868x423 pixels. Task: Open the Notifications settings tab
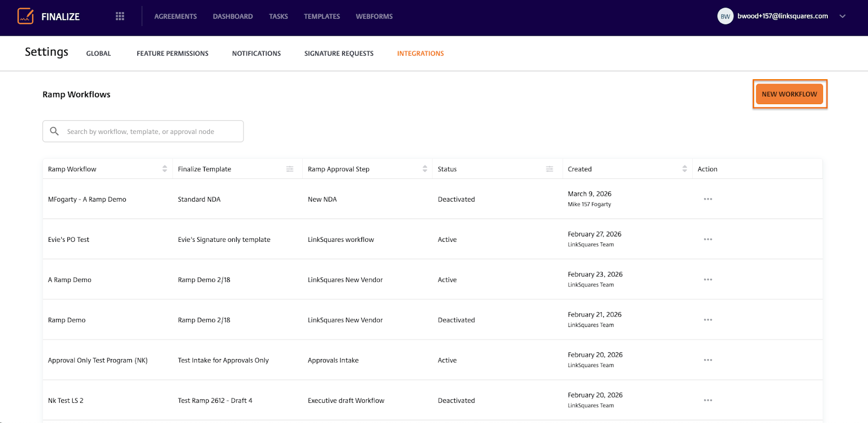coord(256,54)
